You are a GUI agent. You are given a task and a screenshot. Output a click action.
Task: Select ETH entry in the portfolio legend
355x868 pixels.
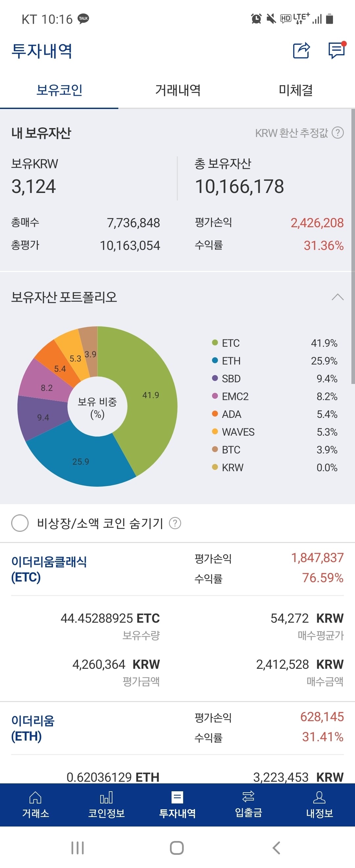pos(232,361)
